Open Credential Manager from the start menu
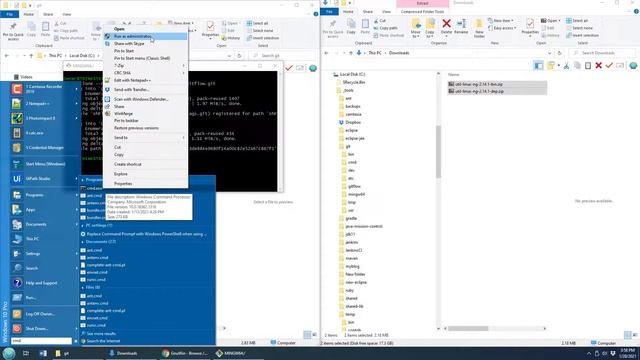This screenshot has height=360, width=640. tap(44, 148)
